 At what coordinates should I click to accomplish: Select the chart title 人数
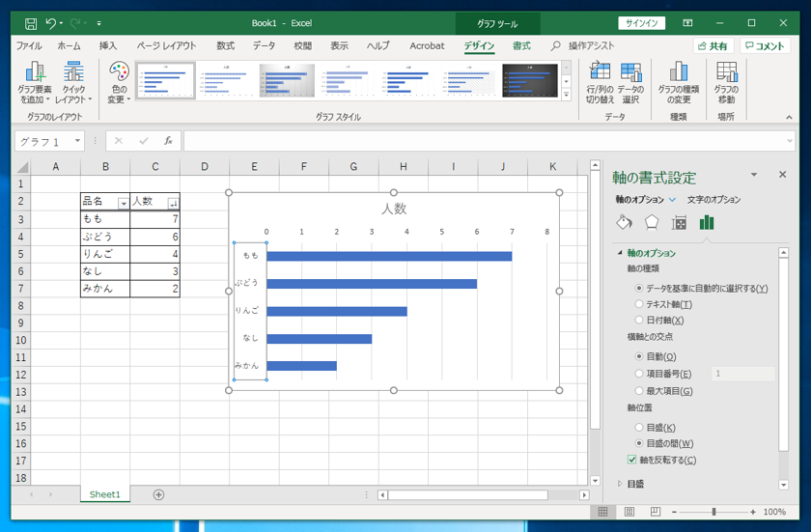(x=394, y=209)
